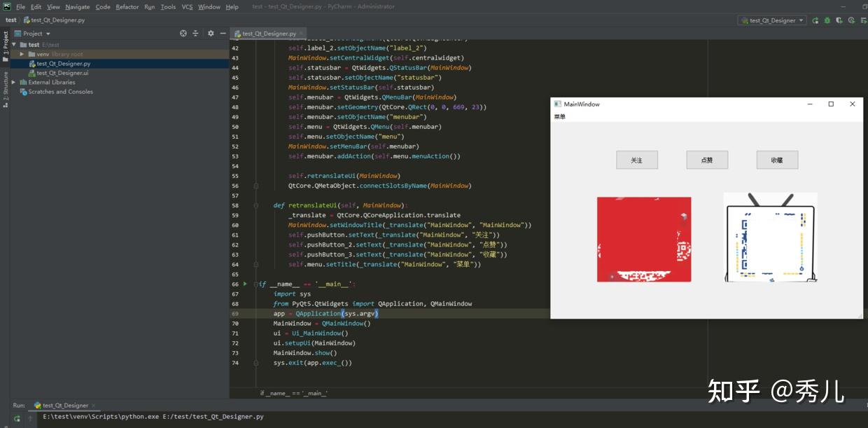Click the 点赞 button in MainWindow
This screenshot has height=428, width=868.
[707, 160]
